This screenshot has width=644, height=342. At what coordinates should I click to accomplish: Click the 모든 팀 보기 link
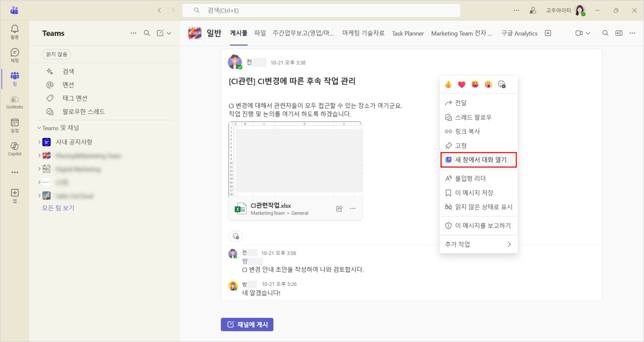58,208
